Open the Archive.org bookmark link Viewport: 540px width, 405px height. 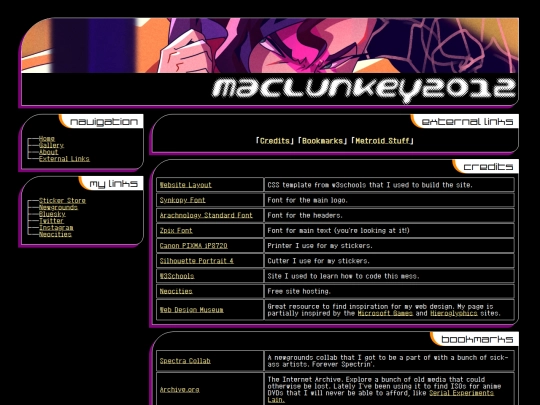point(179,390)
